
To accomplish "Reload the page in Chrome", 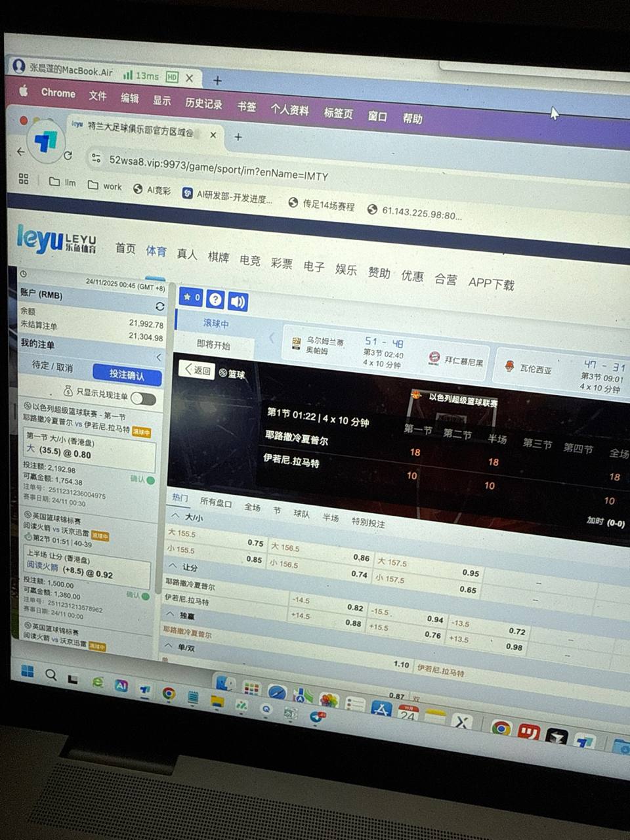I will coord(68,156).
